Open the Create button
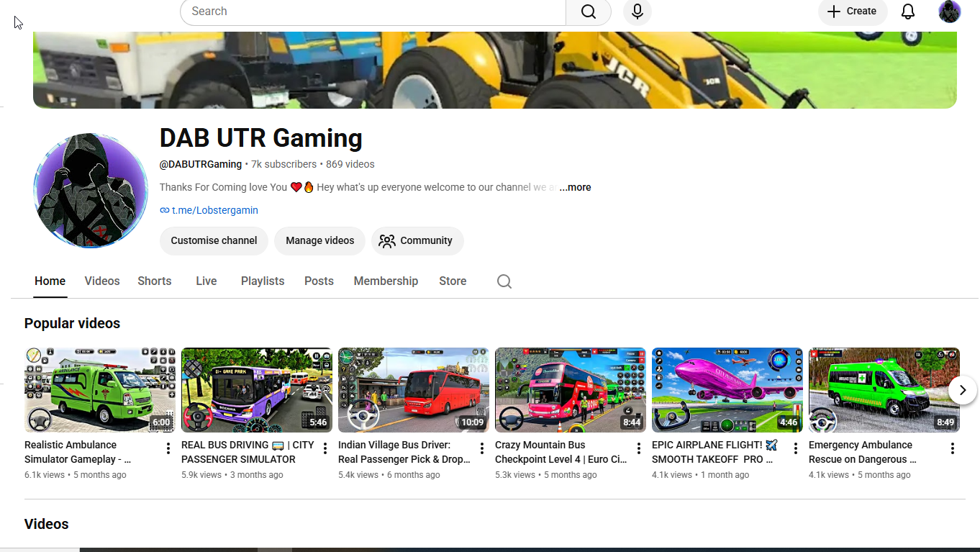 [853, 12]
